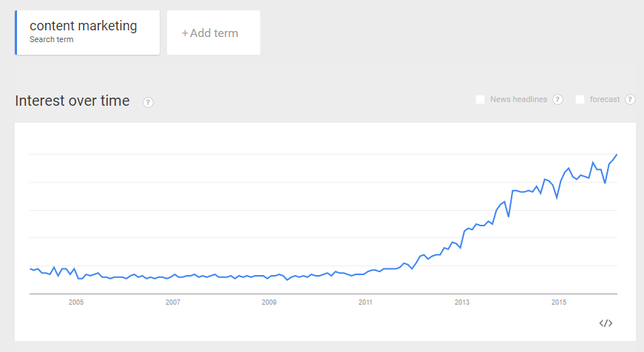The image size is (644, 352).
Task: Click help icon beside Interest over time
Action: [148, 102]
